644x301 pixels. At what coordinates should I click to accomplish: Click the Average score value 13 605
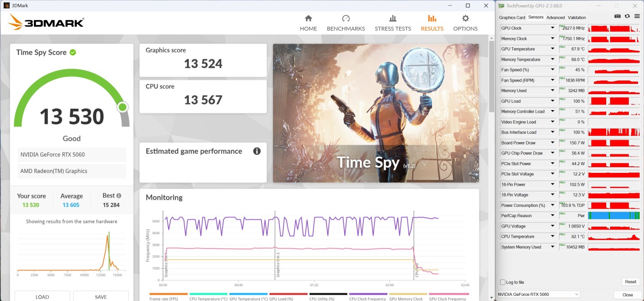pos(71,205)
